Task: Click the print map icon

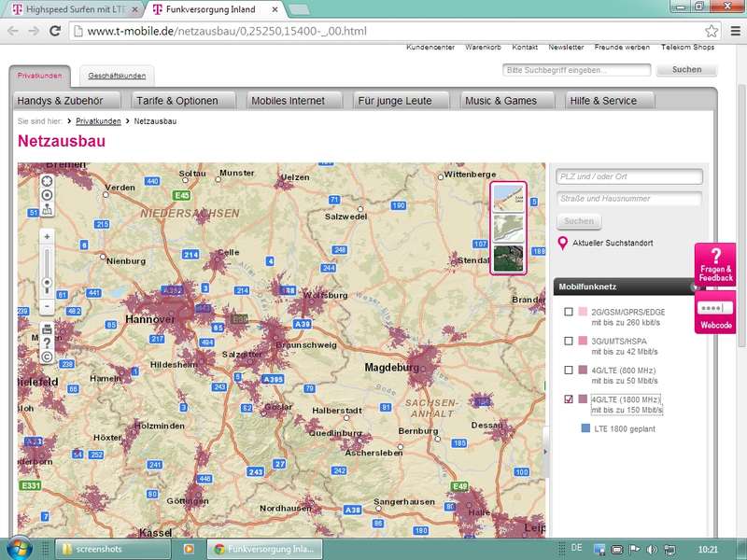Action: [47, 329]
